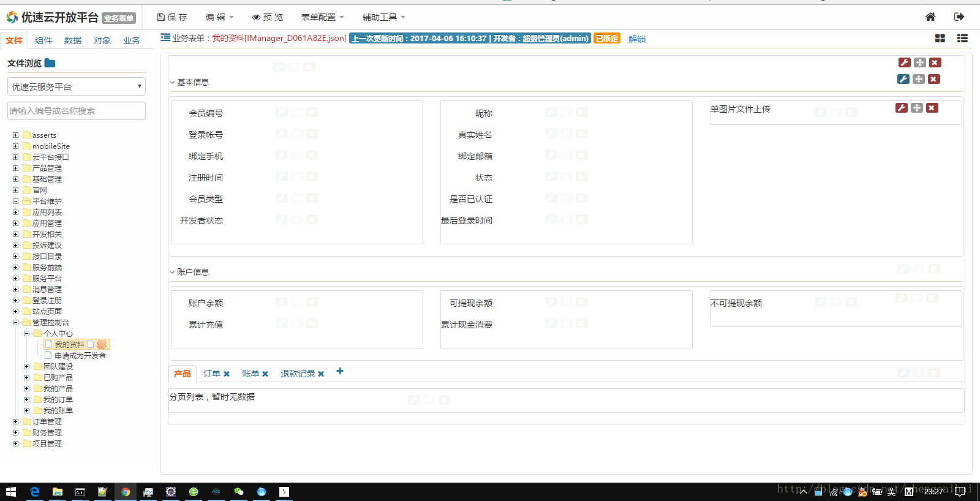The height and width of the screenshot is (501, 980).
Task: Click wrench icon of 单图片文件上传 panel
Action: (902, 108)
